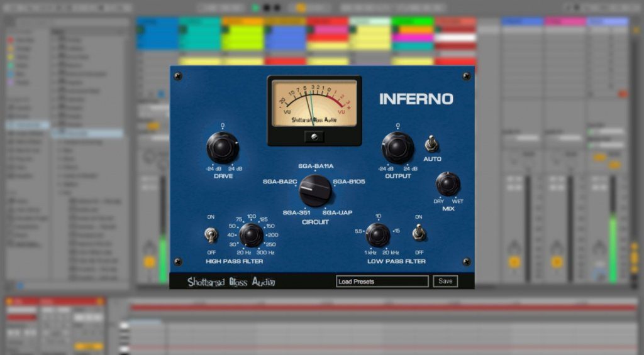Click the INFERNO plugin title
644x355 pixels.
coord(416,99)
